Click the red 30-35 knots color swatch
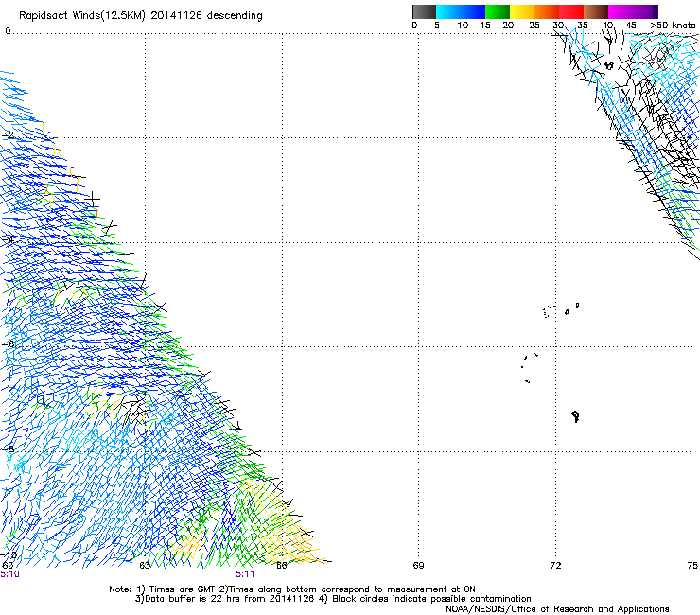Image resolution: width=700 pixels, height=615 pixels. [571, 11]
